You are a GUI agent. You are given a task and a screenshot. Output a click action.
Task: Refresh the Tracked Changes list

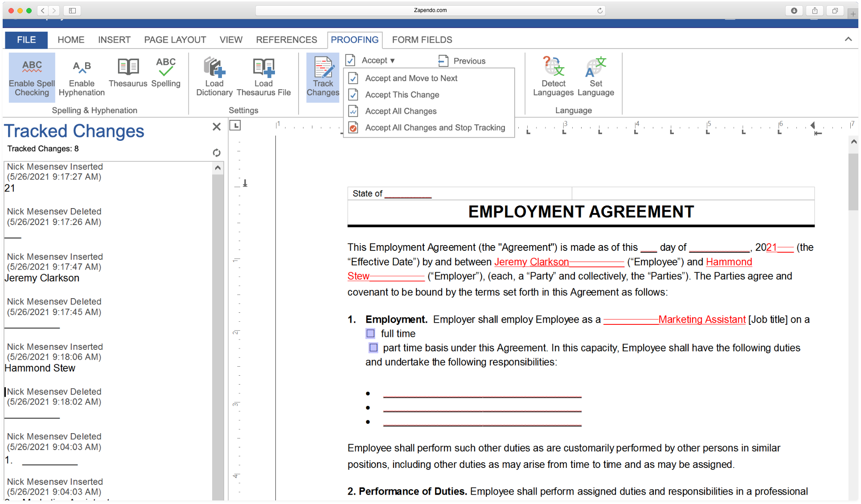[x=217, y=153]
